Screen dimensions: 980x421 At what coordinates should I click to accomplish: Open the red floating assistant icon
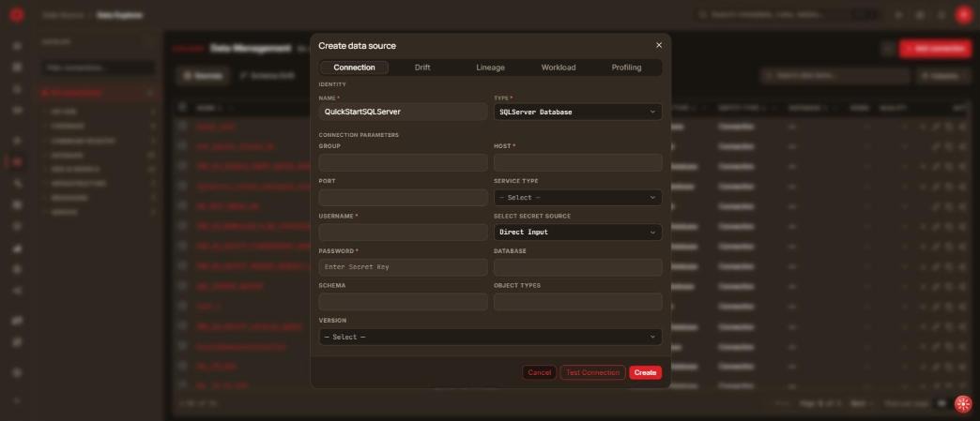coord(963,403)
